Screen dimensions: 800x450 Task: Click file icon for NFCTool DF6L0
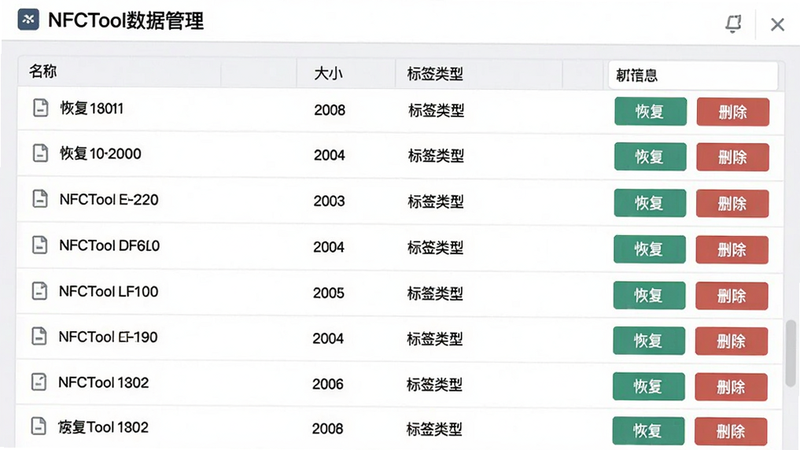(40, 245)
